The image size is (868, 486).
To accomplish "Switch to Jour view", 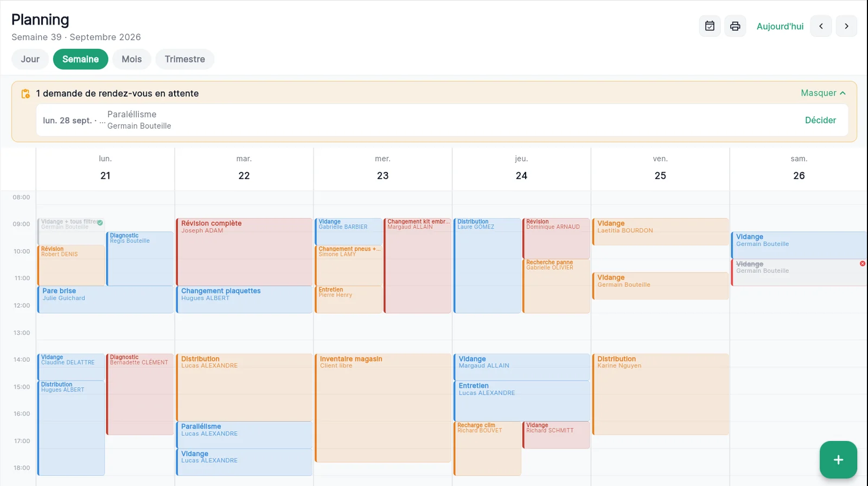I will [x=30, y=59].
